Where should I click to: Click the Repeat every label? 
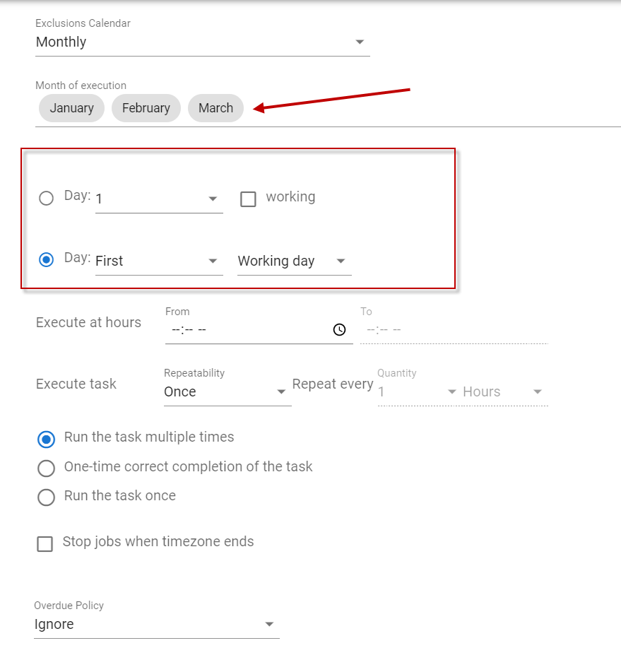coord(333,384)
